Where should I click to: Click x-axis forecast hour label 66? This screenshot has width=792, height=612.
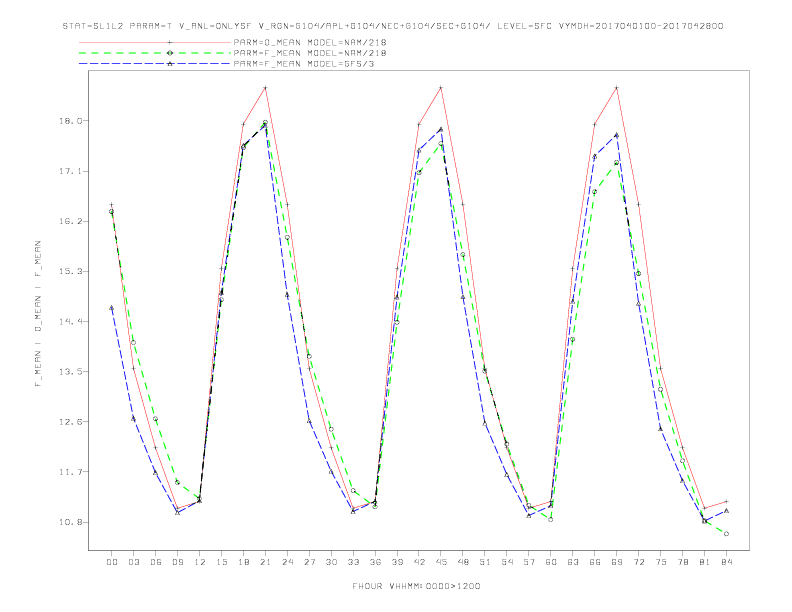coord(595,562)
